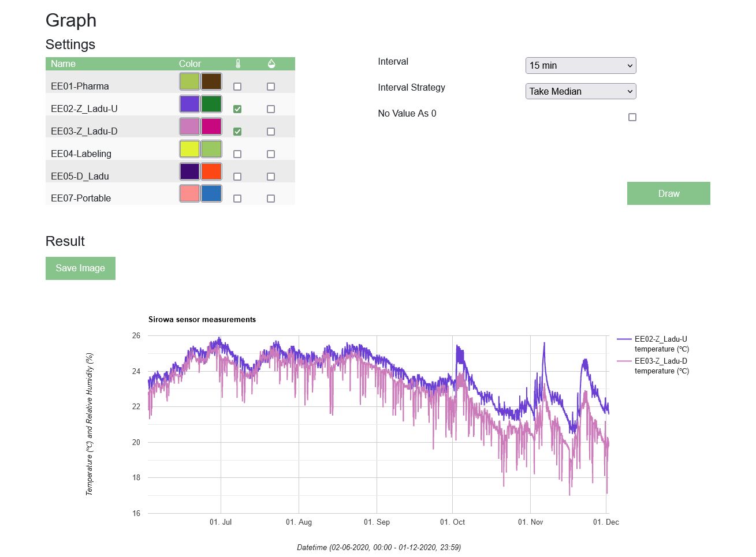Open light green color swatch for EE01-Pharma
756x557 pixels.
point(189,81)
